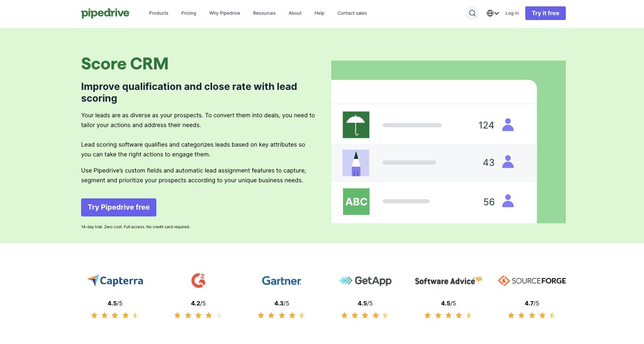Open the Resources menu
This screenshot has width=644, height=344.
pyautogui.click(x=264, y=13)
